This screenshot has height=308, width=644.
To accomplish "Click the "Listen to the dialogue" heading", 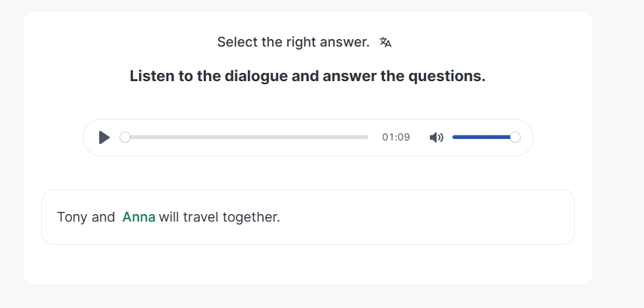I will coord(307,76).
